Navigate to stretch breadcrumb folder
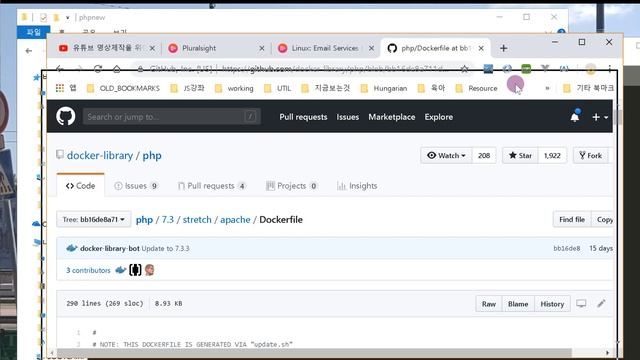Image resolution: width=640 pixels, height=360 pixels. (x=197, y=220)
